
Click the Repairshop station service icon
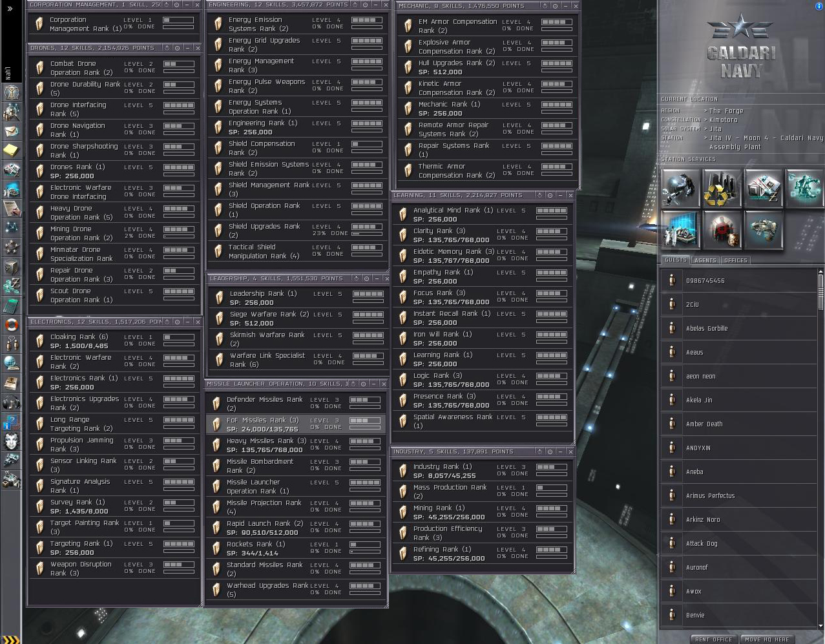(681, 188)
